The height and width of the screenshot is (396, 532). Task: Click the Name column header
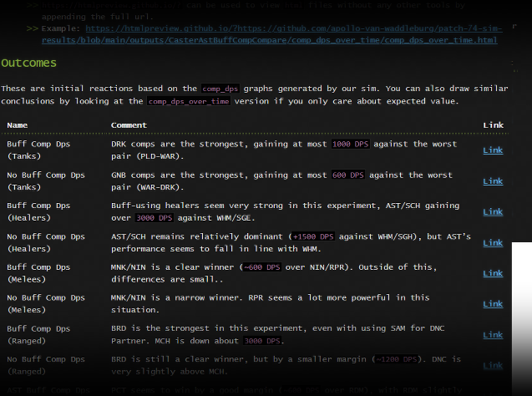[x=18, y=125]
